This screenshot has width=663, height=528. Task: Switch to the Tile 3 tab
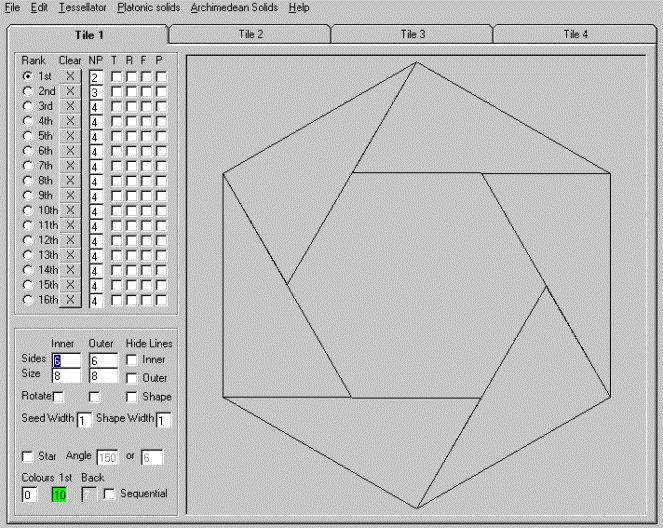pyautogui.click(x=412, y=34)
